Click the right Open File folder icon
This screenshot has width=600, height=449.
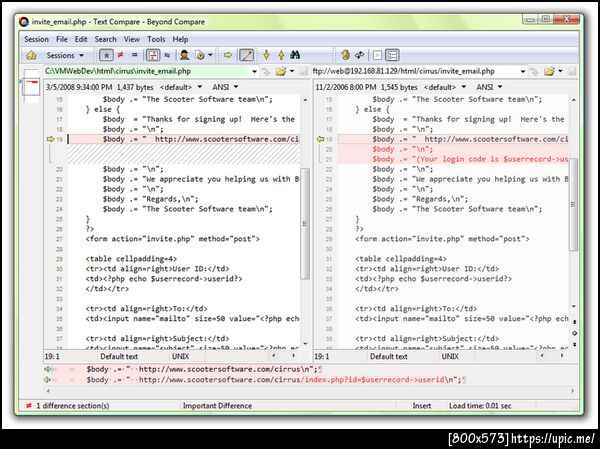click(549, 72)
